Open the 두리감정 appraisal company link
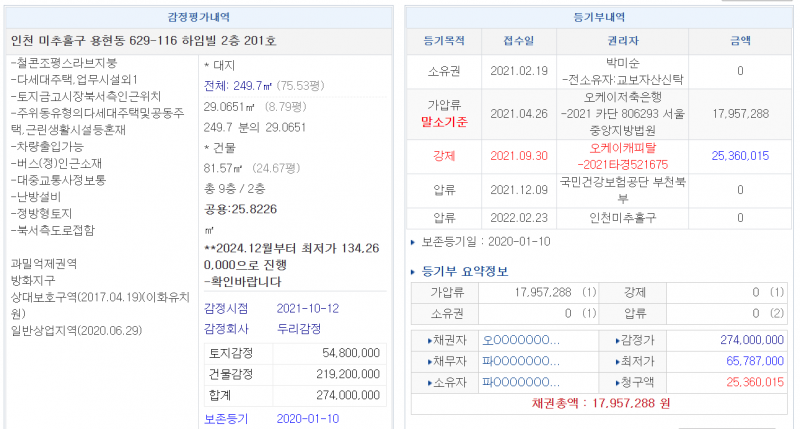 (x=299, y=328)
